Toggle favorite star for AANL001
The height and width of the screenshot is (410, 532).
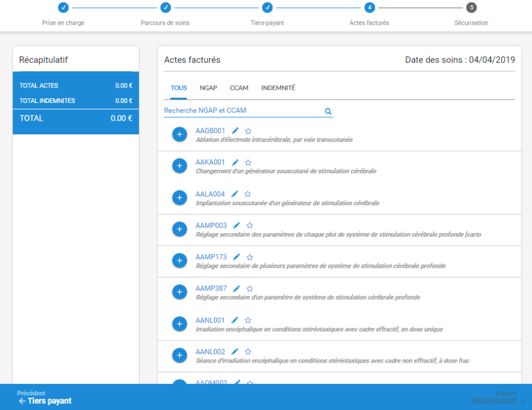(x=248, y=321)
